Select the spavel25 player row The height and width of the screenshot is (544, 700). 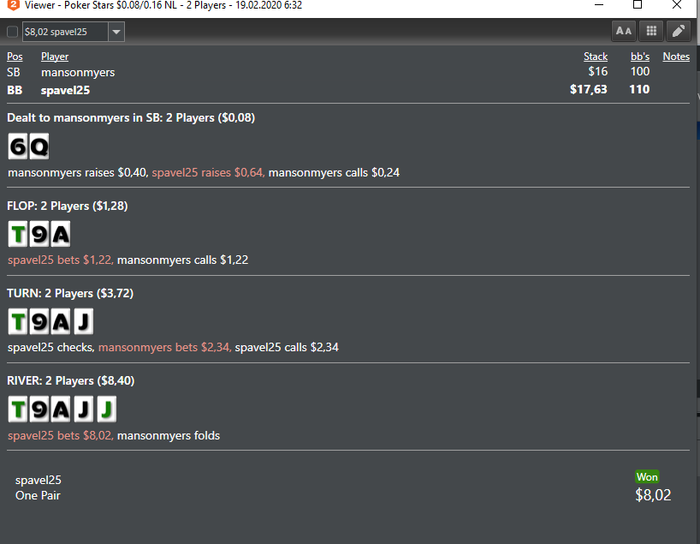[x=348, y=90]
